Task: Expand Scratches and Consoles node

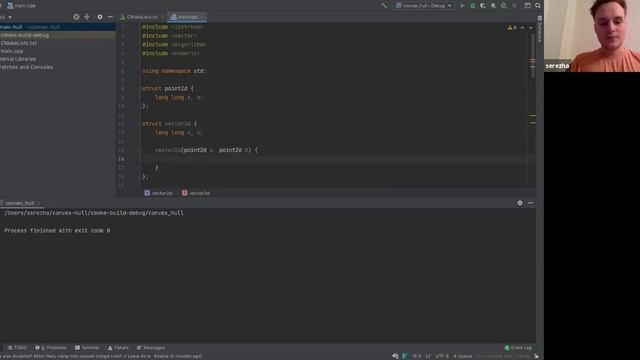Action: coord(27,67)
